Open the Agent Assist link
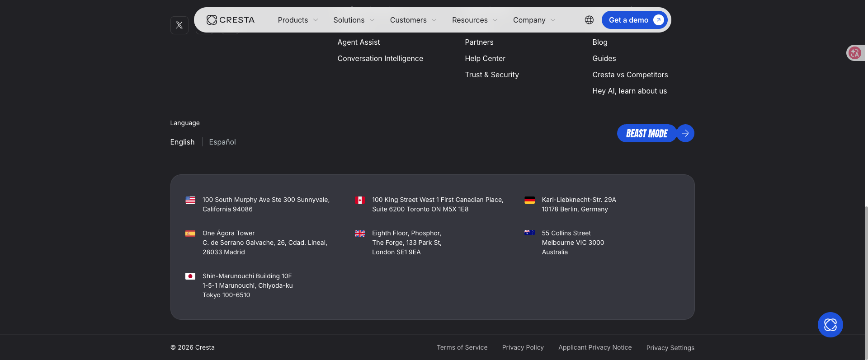The image size is (868, 360). (359, 42)
